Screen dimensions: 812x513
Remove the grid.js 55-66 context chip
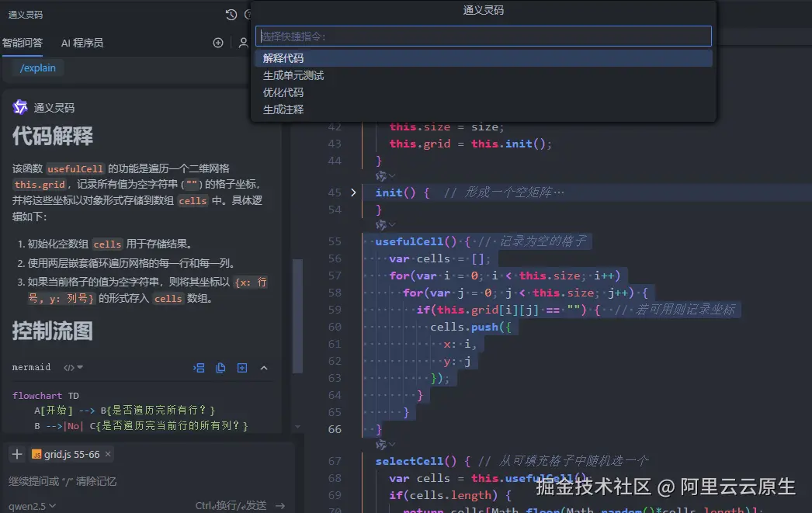tap(108, 454)
